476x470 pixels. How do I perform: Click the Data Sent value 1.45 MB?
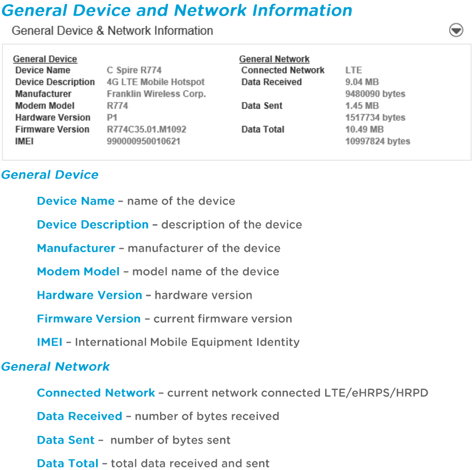coord(362,106)
